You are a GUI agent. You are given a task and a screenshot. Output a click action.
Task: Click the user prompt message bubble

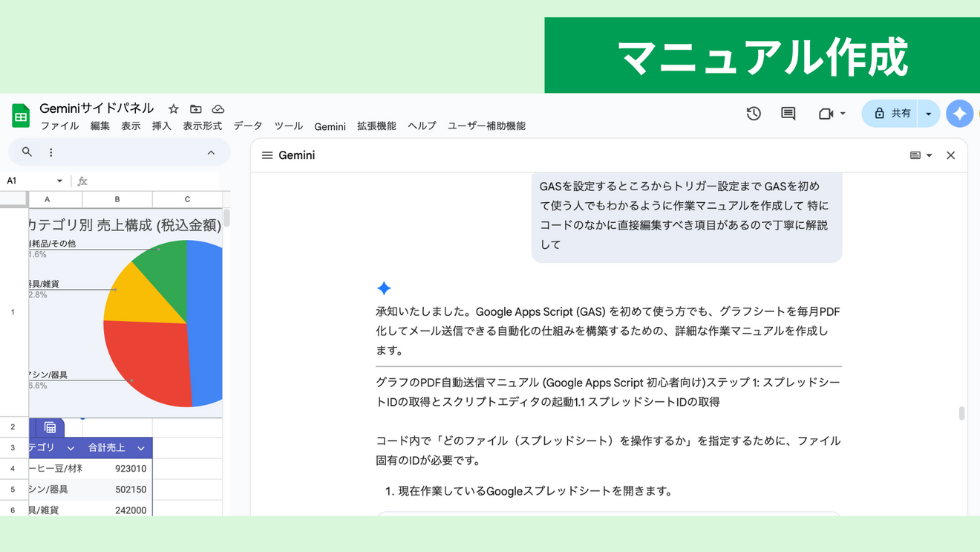click(687, 216)
